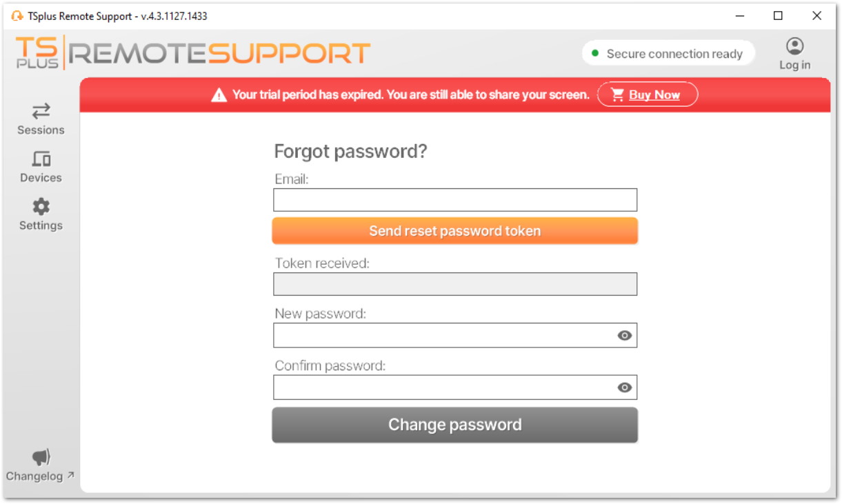The image size is (842, 504).
Task: Click the warning triangle in trial banner
Action: (219, 94)
